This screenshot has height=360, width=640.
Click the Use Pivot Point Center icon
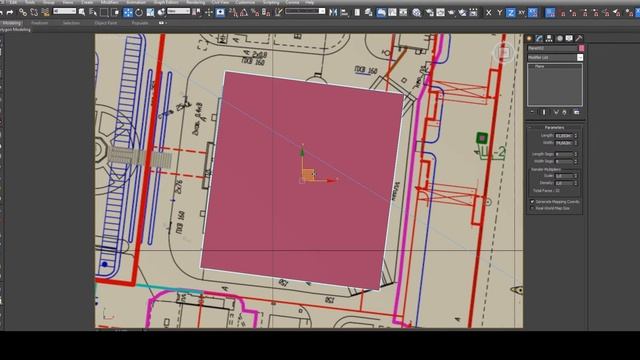pos(197,13)
